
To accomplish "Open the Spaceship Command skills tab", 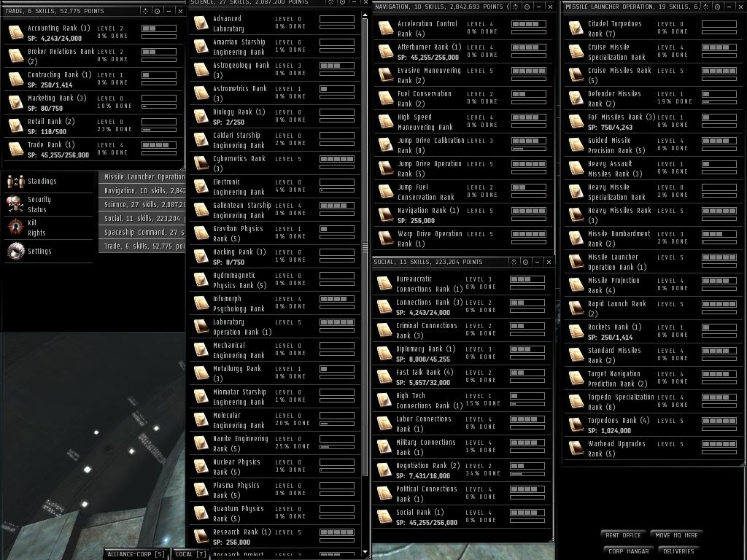I will click(x=142, y=233).
